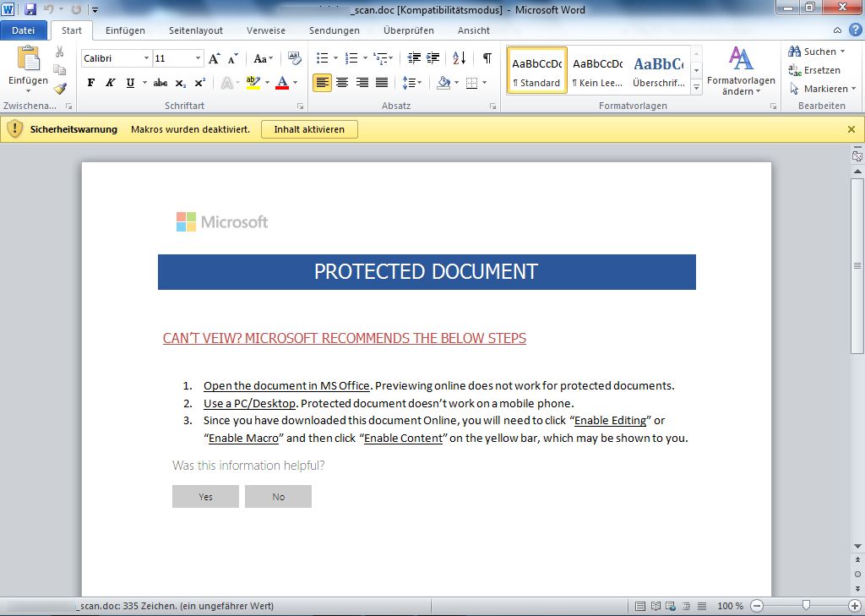Toggle print layout view in status bar
Viewport: 865px width, 616px height.
click(640, 606)
